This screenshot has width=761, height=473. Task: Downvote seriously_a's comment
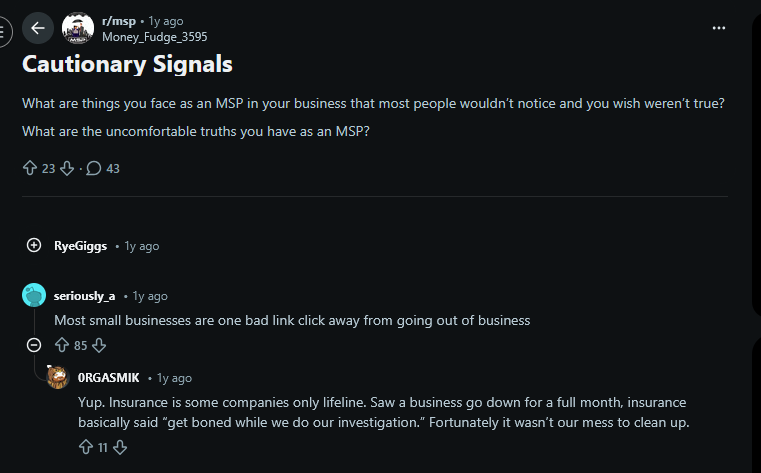98,346
